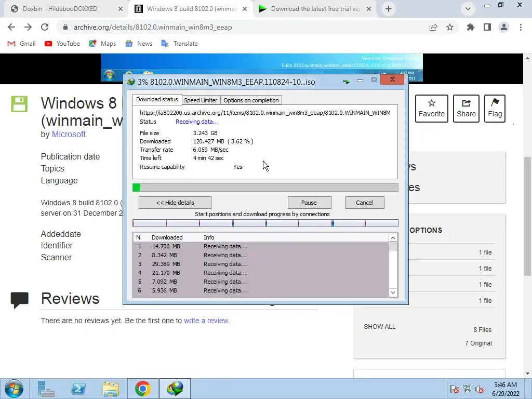Open the Gmail bookmark
The height and width of the screenshot is (399, 532).
[x=22, y=44]
